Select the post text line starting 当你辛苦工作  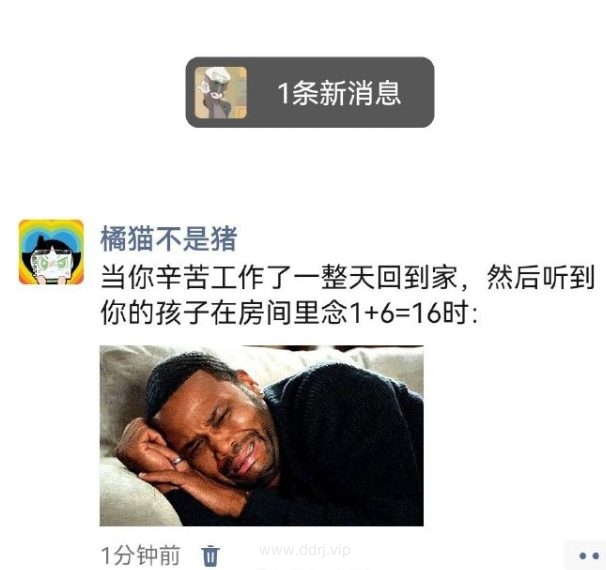coord(347,277)
